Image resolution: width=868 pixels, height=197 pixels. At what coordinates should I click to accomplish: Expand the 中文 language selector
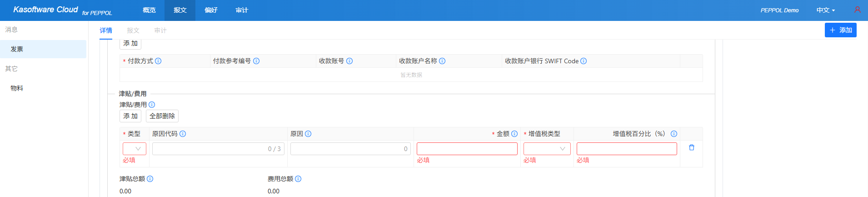(825, 10)
